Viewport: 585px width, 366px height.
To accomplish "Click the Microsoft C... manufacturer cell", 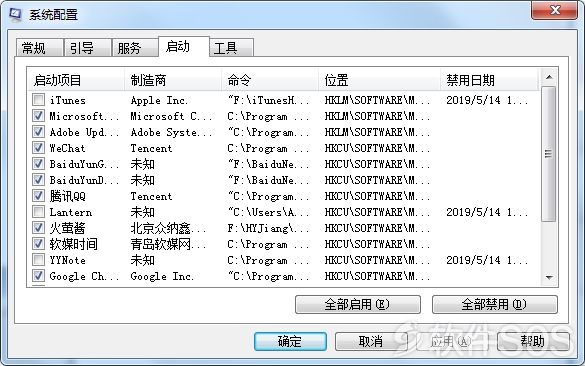I will pyautogui.click(x=171, y=116).
